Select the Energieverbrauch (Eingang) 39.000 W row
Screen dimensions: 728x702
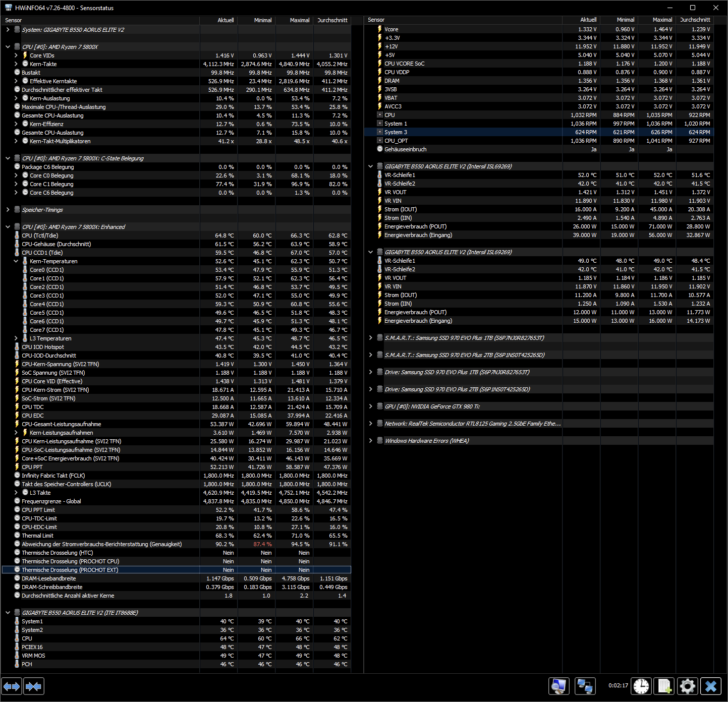pyautogui.click(x=539, y=235)
